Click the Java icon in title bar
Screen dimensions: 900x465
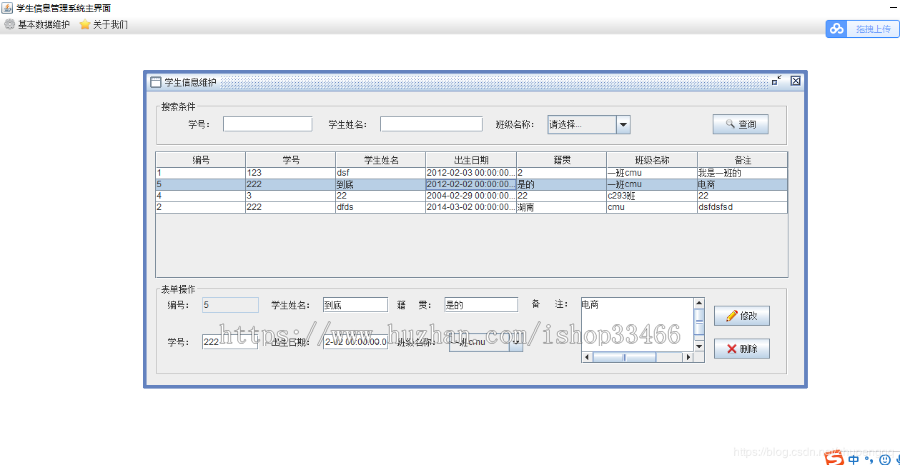[7, 7]
